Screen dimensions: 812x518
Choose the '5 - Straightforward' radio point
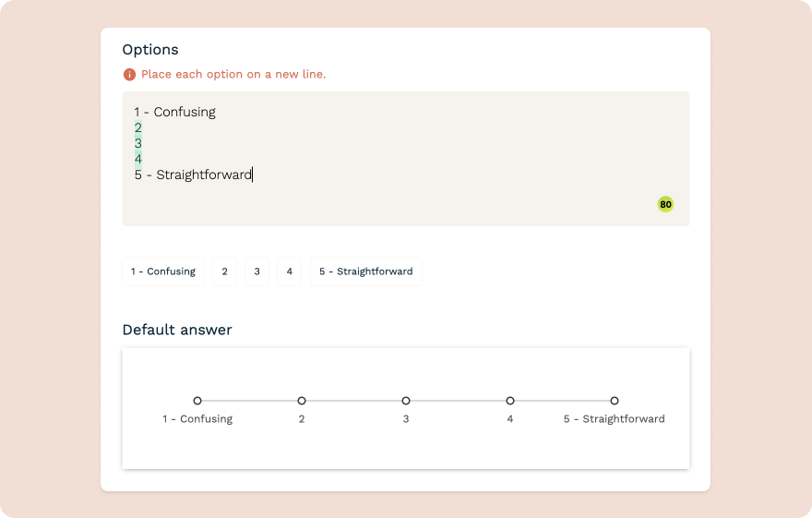coord(615,401)
